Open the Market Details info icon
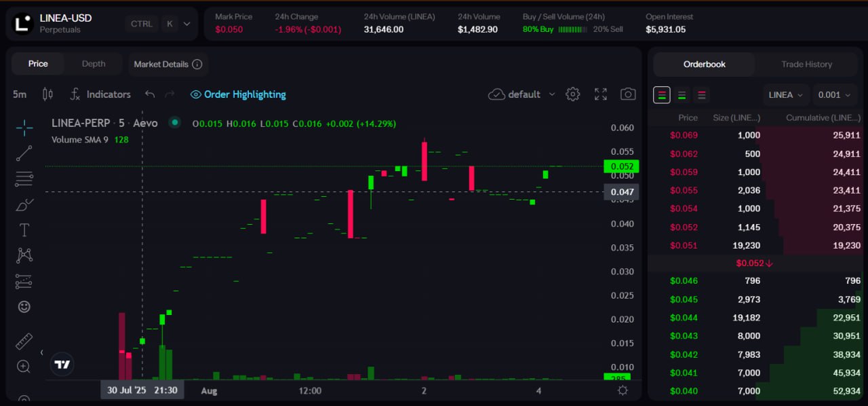The width and height of the screenshot is (868, 406). pos(197,64)
